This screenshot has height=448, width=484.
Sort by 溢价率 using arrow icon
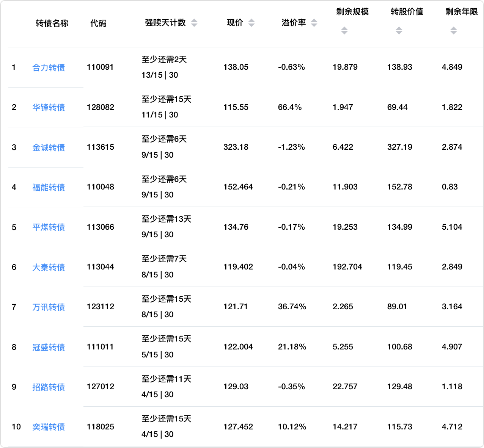314,23
